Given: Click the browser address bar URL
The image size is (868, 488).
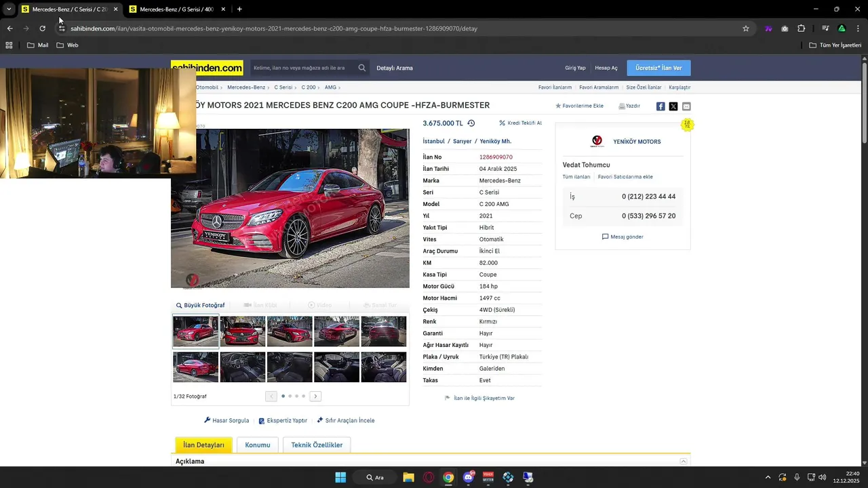Looking at the screenshot, I should tap(274, 28).
